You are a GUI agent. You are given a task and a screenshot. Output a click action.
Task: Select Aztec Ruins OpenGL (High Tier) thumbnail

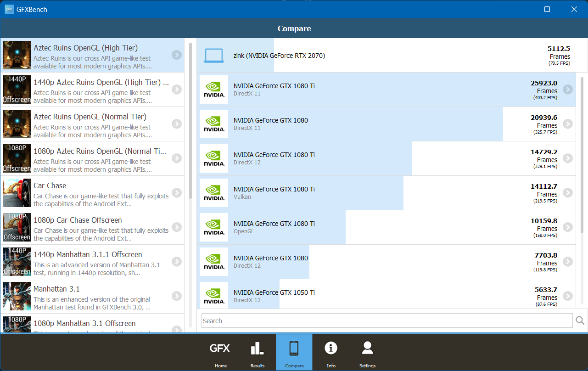point(17,55)
